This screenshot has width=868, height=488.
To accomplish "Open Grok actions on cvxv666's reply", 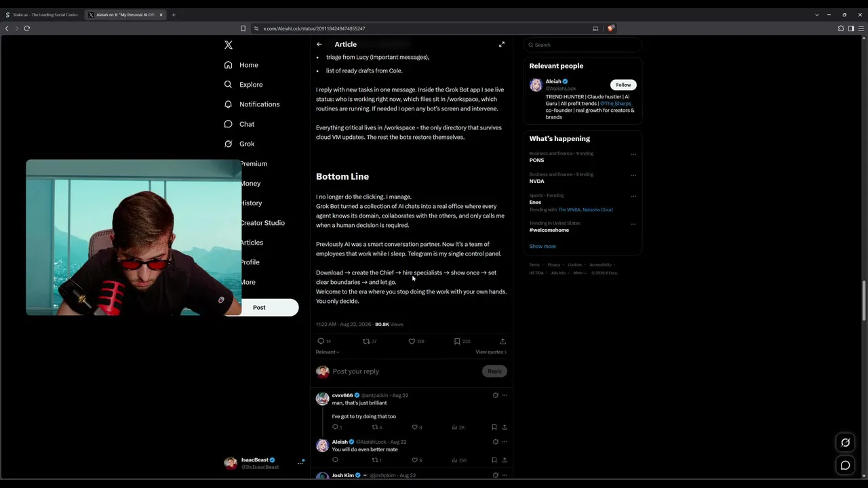I will (495, 395).
